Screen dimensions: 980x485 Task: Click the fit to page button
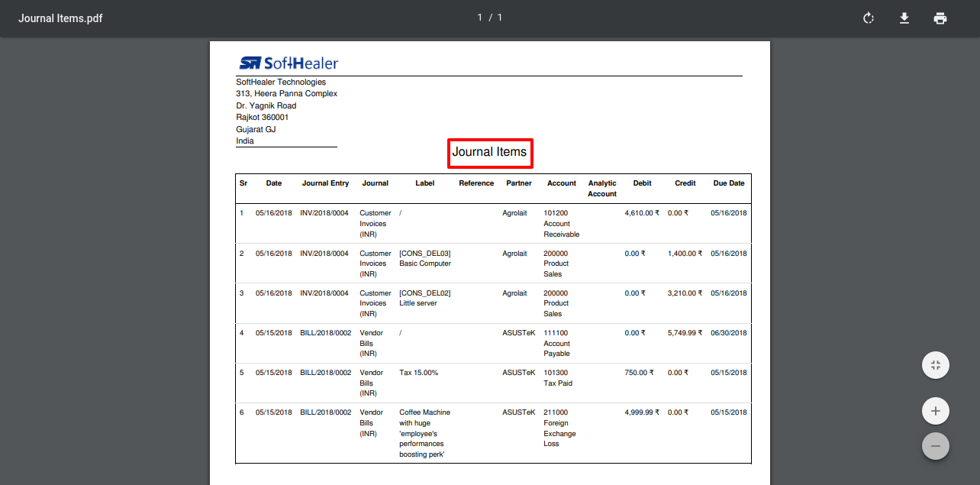point(936,365)
